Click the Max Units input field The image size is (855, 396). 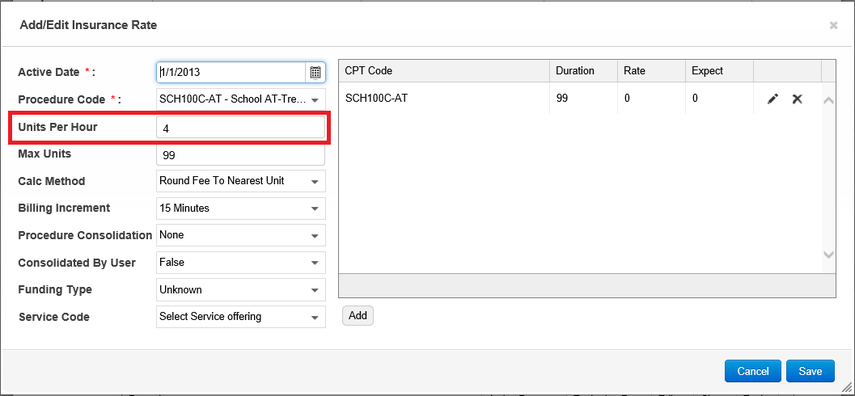[x=240, y=155]
